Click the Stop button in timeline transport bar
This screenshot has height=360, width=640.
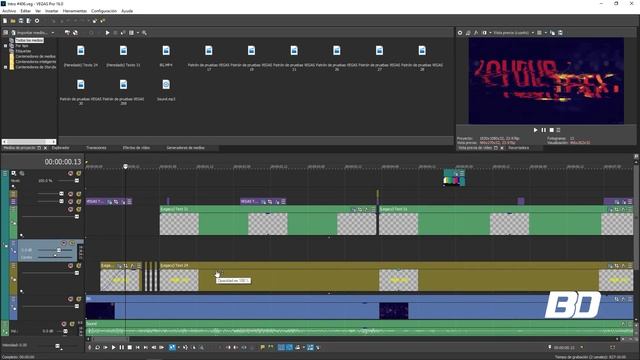[129, 347]
